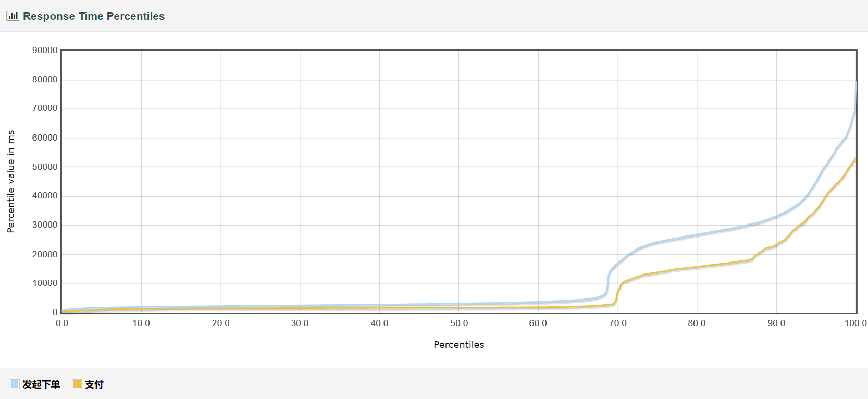Click the blue line's peak at 100th percentile
This screenshot has width=868, height=399.
(856, 82)
